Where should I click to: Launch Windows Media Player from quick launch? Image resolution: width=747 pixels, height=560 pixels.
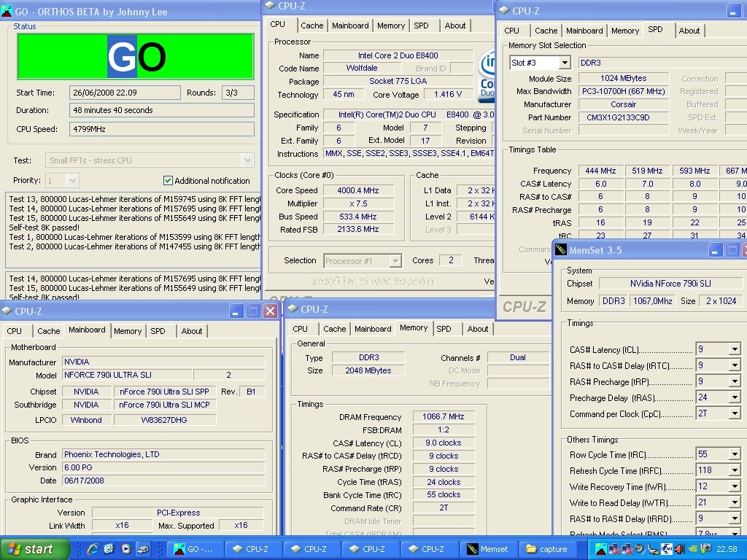(x=125, y=549)
